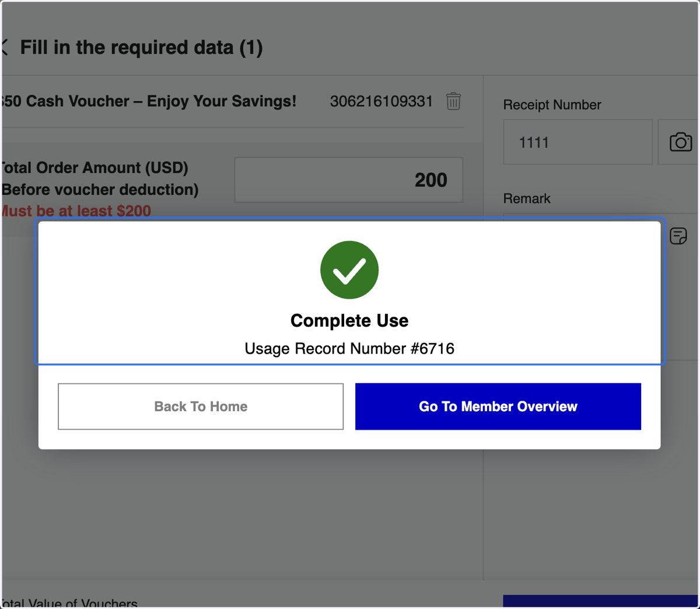Click the Must be at least $200 warning

(x=76, y=211)
